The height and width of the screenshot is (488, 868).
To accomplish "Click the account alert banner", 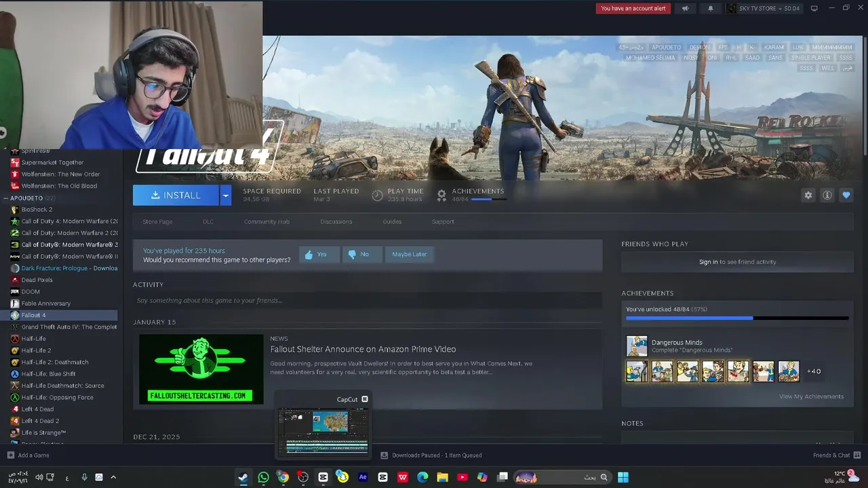I will pyautogui.click(x=633, y=8).
